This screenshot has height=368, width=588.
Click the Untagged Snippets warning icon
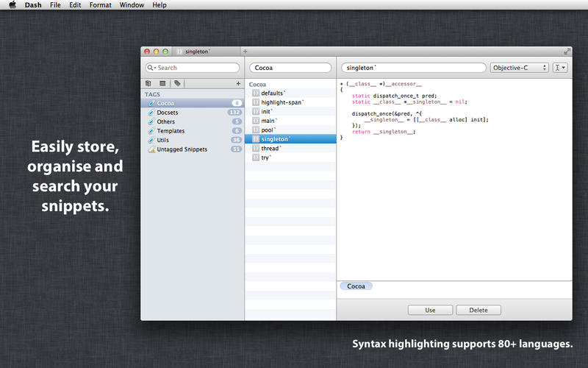point(151,149)
